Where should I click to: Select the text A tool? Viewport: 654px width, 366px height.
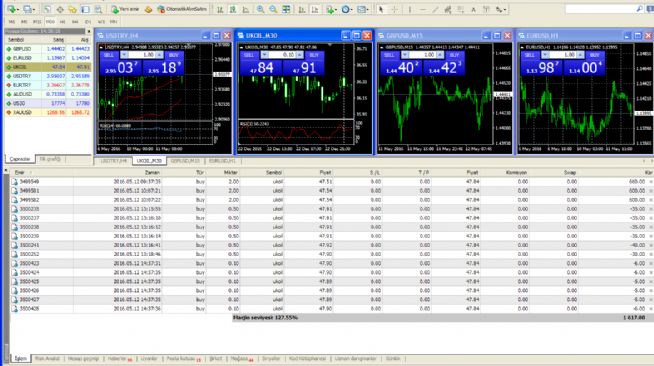pyautogui.click(x=473, y=9)
